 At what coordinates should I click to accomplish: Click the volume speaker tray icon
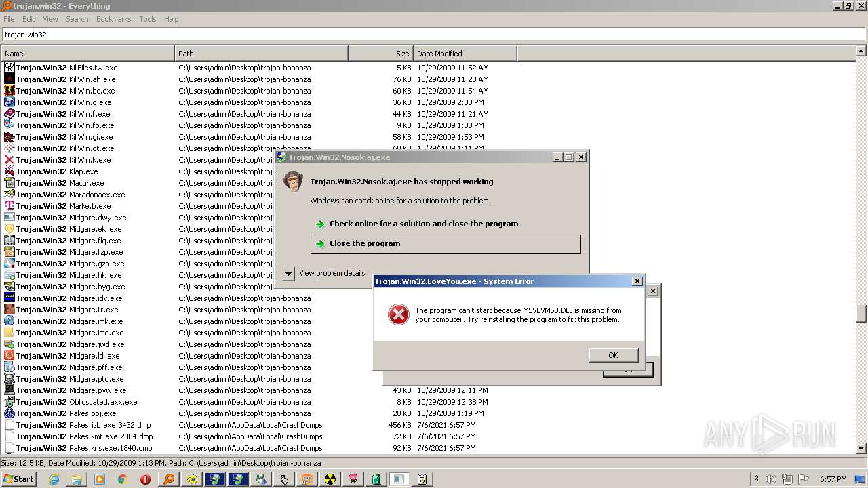click(770, 479)
